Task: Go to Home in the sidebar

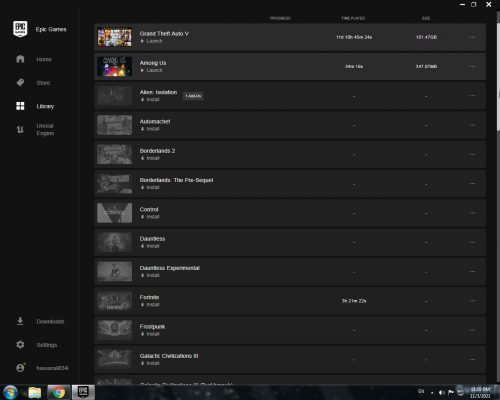Action: pyautogui.click(x=44, y=59)
